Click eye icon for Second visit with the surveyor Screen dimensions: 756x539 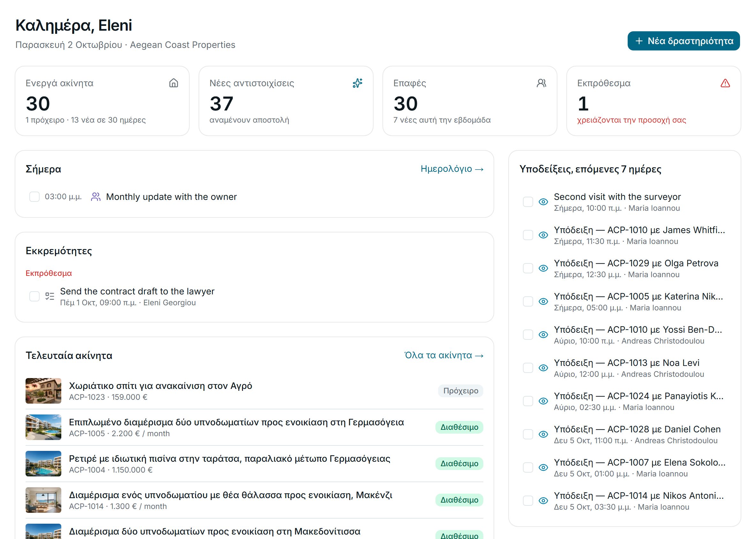543,202
